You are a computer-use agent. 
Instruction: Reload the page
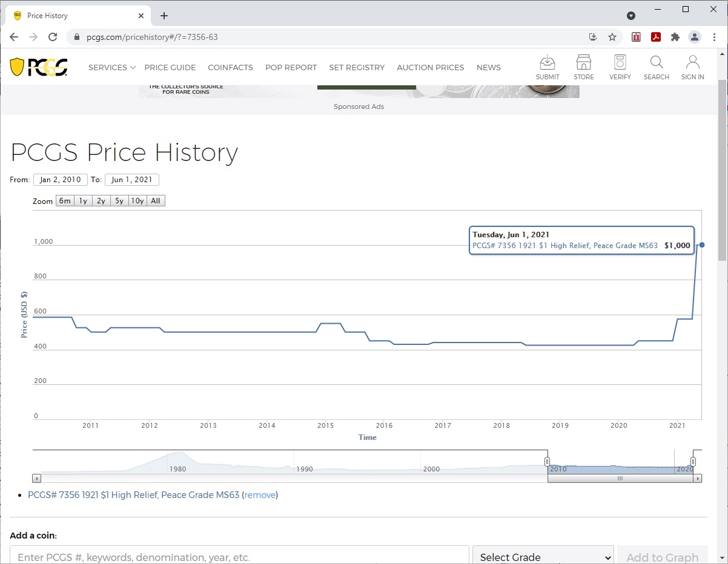pyautogui.click(x=53, y=37)
